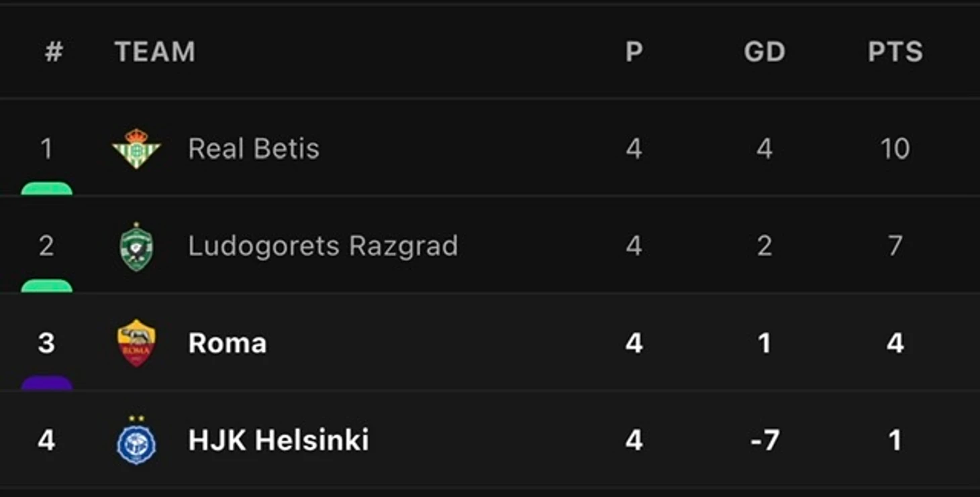Select the HJK Helsinki team name
Viewport: 980px width, 497px height.
[x=279, y=441]
